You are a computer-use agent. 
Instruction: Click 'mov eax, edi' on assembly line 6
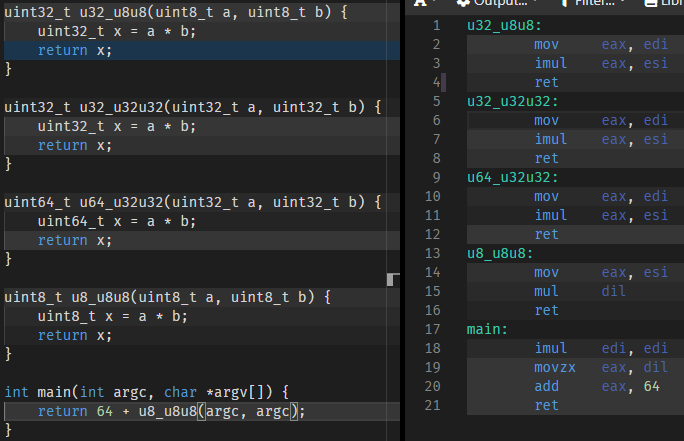click(601, 120)
